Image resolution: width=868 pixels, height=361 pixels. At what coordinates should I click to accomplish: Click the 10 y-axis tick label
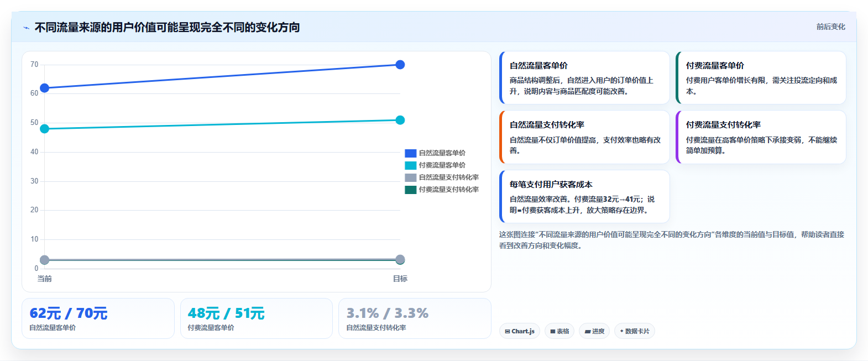click(34, 239)
